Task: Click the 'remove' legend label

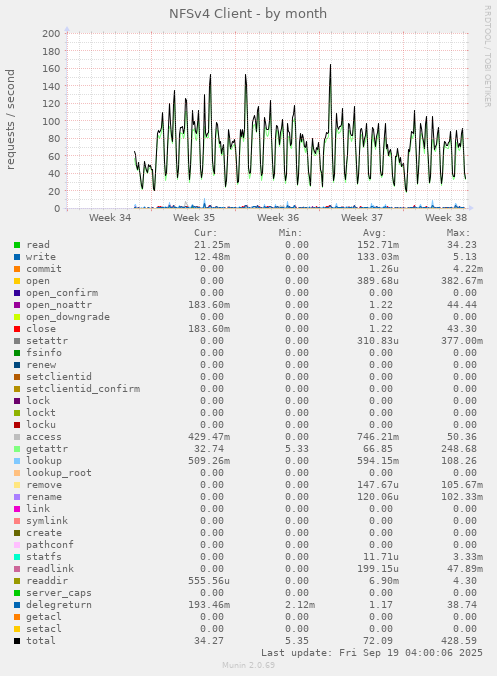Action: (x=44, y=485)
